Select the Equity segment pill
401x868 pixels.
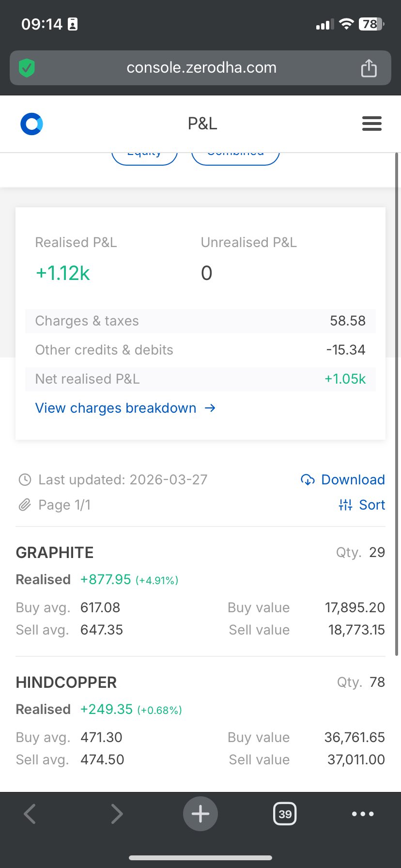point(144,157)
